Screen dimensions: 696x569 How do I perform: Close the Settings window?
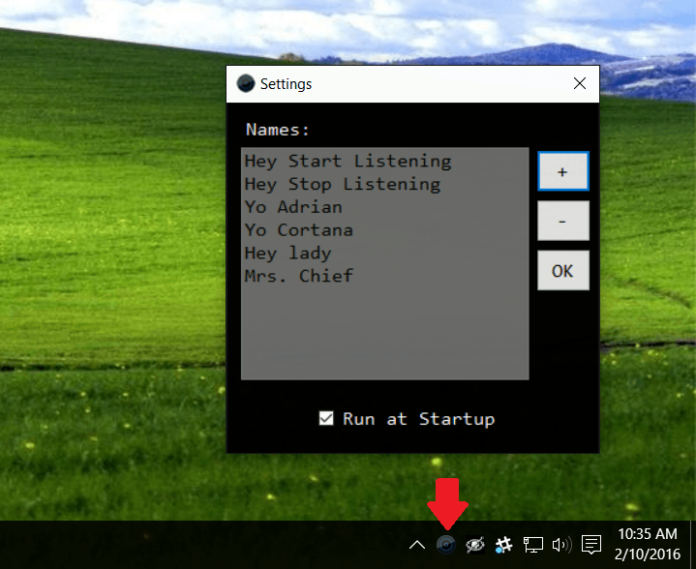point(579,83)
